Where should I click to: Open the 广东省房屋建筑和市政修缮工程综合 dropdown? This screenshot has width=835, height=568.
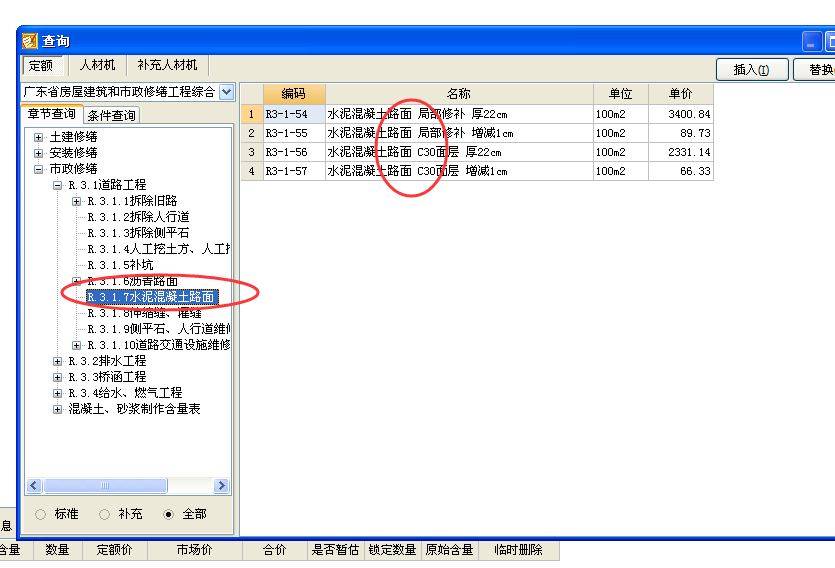coord(226,92)
